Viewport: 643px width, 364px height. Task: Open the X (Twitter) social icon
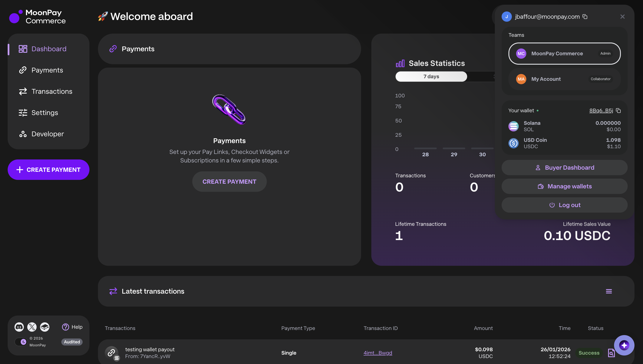32,327
